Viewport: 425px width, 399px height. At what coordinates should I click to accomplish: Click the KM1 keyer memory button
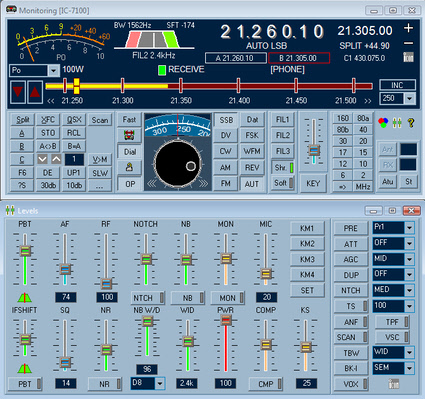(307, 228)
